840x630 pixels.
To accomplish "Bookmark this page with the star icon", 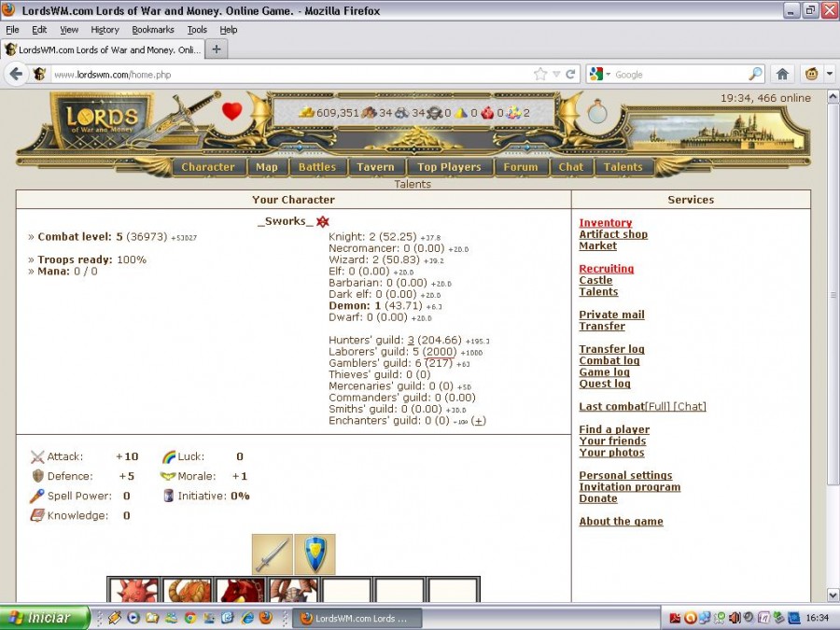I will pos(540,74).
